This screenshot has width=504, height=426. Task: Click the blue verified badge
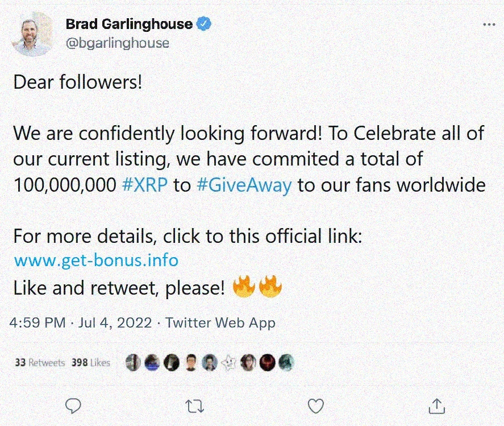click(x=204, y=24)
